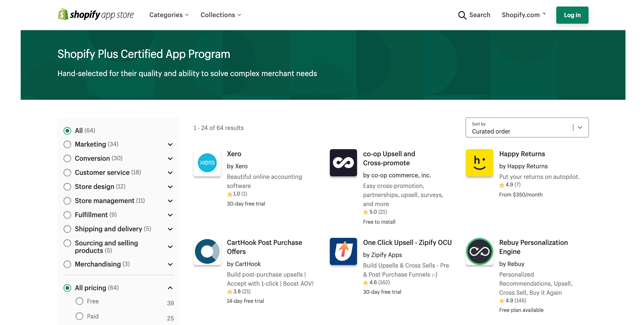Expand the Customer service category

pyautogui.click(x=170, y=173)
